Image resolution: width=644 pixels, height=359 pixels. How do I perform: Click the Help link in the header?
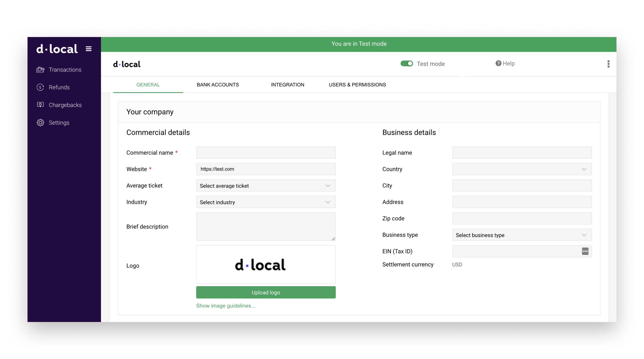click(505, 63)
